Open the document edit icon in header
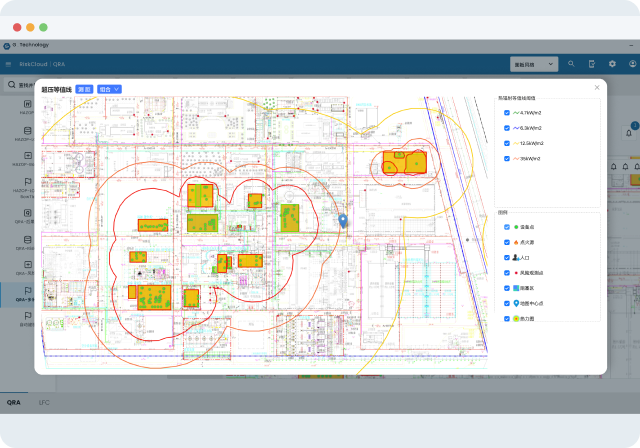 pos(592,64)
